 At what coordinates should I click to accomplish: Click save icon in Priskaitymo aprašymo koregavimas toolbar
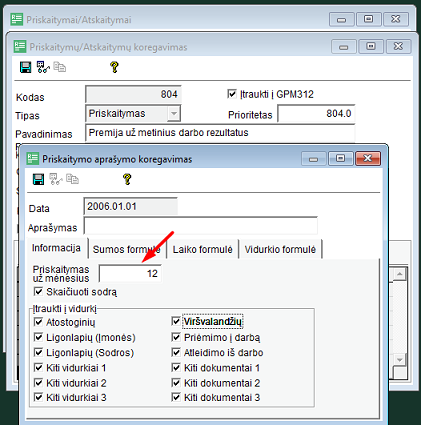tap(38, 179)
